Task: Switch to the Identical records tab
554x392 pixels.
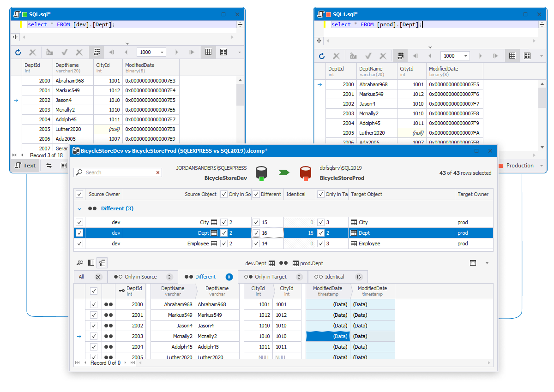Action: pos(338,277)
